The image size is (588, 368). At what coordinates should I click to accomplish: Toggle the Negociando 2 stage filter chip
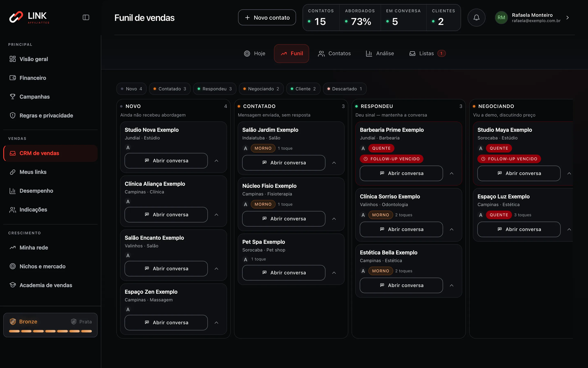261,89
